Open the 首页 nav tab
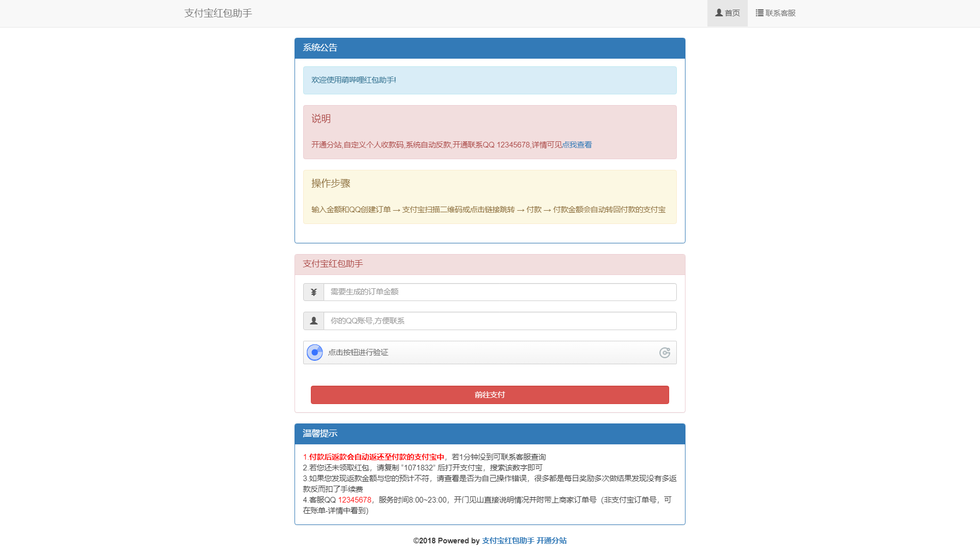Image resolution: width=980 pixels, height=552 pixels. (x=727, y=13)
